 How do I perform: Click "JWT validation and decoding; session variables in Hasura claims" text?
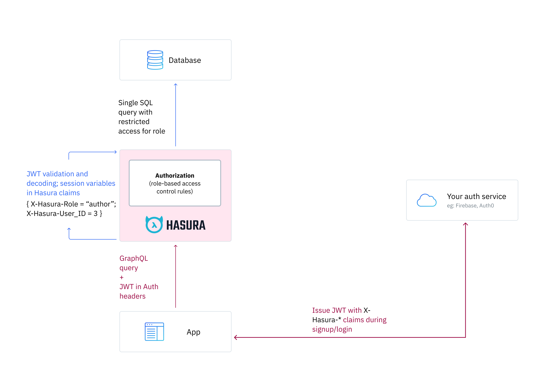pos(71,183)
